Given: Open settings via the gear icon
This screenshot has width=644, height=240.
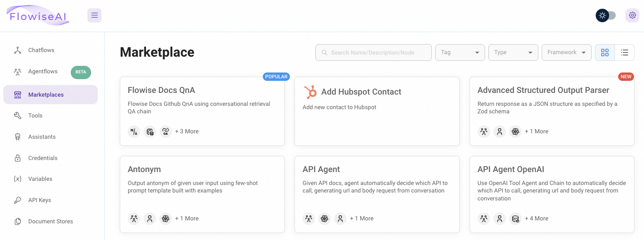Looking at the screenshot, I should [632, 15].
